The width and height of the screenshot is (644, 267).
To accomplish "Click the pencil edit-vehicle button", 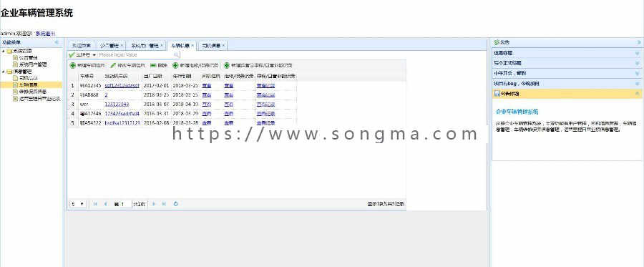I will click(x=128, y=65).
